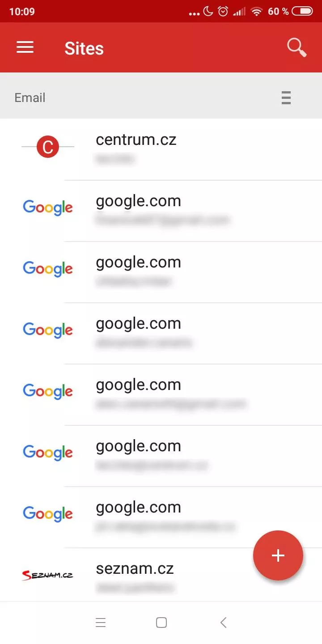Image resolution: width=322 pixels, height=644 pixels.
Task: Tap the fifth Google logo thumbnail
Action: [x=48, y=453]
